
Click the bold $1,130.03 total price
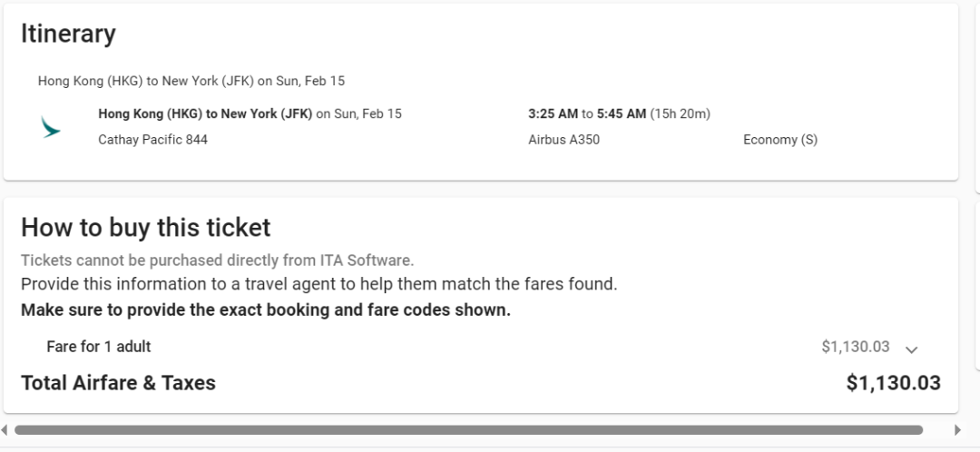(893, 383)
